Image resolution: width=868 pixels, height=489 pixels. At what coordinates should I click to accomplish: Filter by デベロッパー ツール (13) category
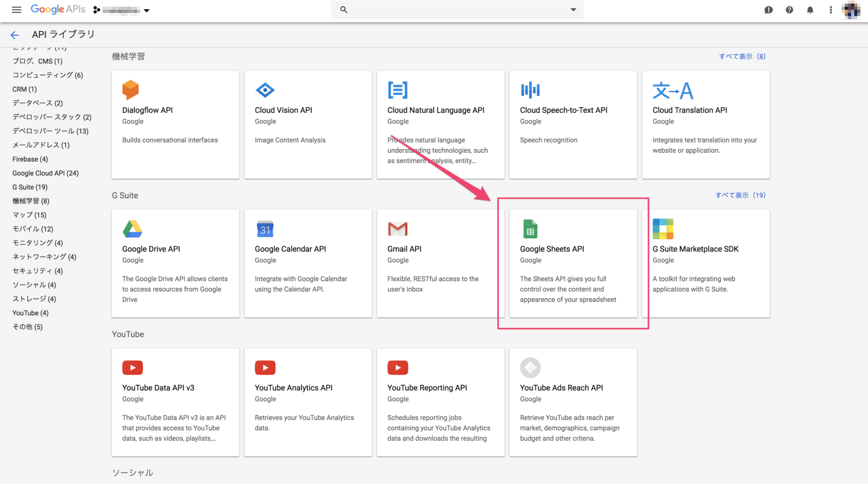pyautogui.click(x=50, y=132)
